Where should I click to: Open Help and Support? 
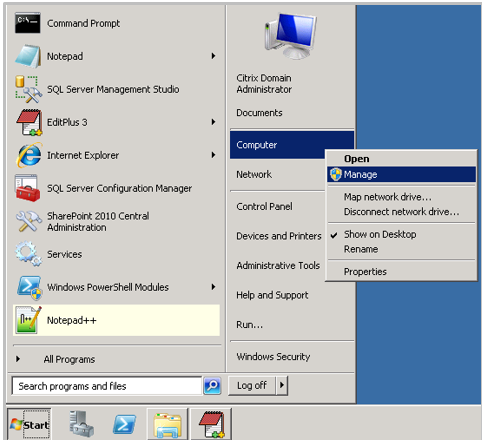coord(272,295)
